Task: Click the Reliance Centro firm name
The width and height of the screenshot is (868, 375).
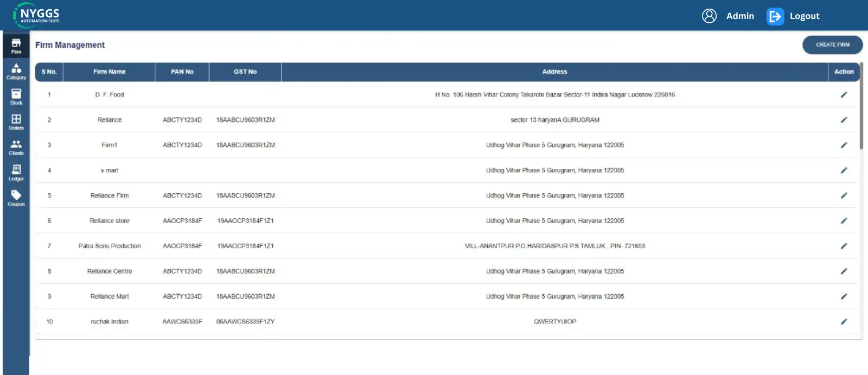Action: [110, 271]
